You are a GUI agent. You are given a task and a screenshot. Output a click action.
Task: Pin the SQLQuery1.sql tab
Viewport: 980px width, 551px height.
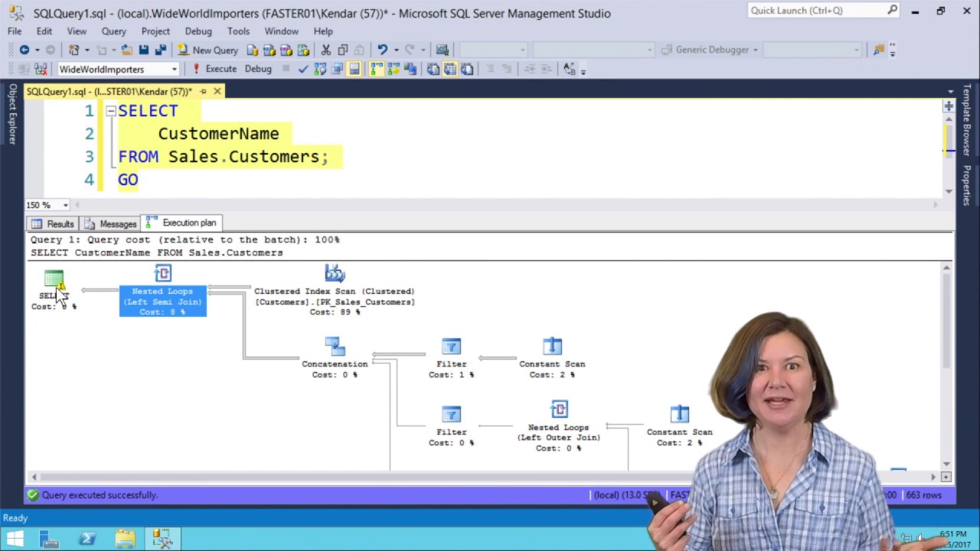pos(203,91)
